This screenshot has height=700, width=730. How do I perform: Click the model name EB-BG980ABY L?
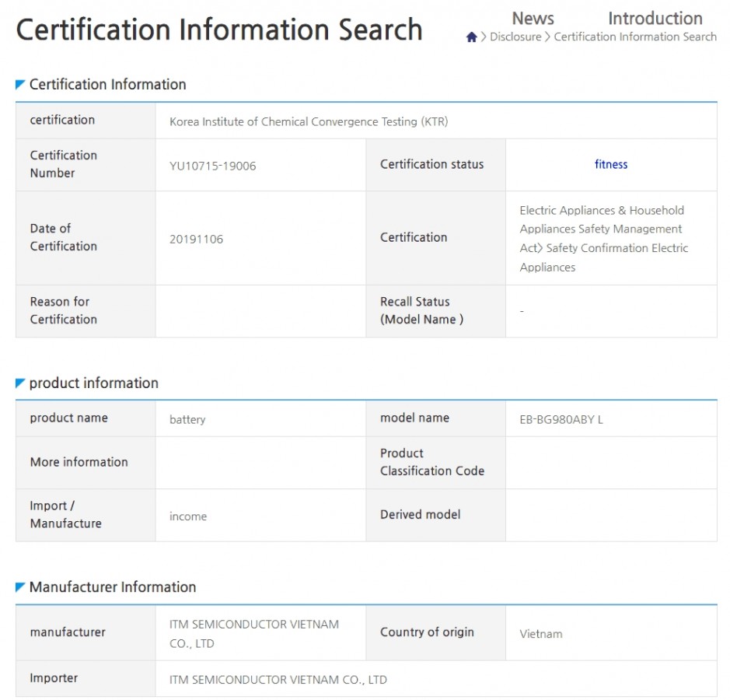(561, 419)
